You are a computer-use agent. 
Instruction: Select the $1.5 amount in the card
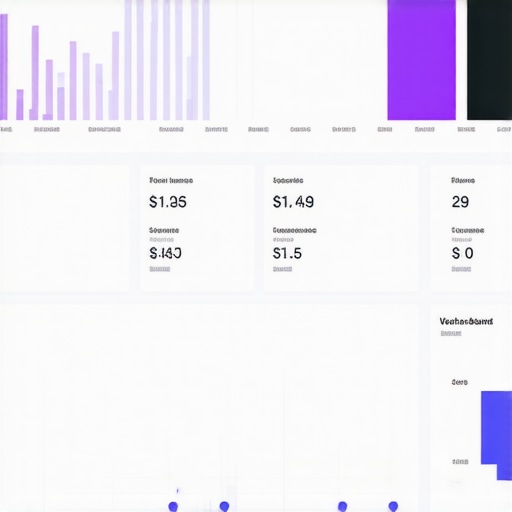tap(287, 253)
